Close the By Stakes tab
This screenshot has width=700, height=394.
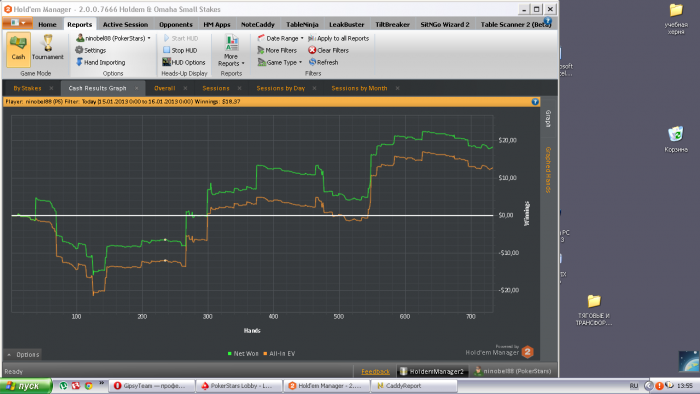(x=51, y=88)
